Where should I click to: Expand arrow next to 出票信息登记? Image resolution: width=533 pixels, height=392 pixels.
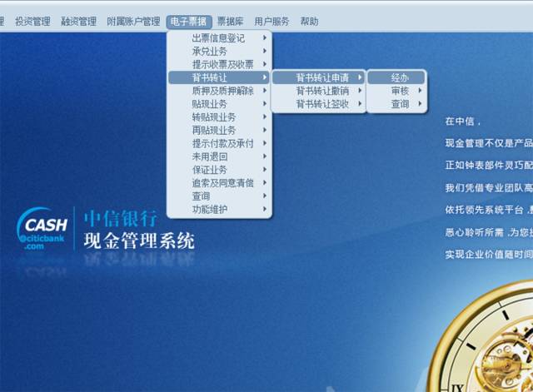(265, 37)
